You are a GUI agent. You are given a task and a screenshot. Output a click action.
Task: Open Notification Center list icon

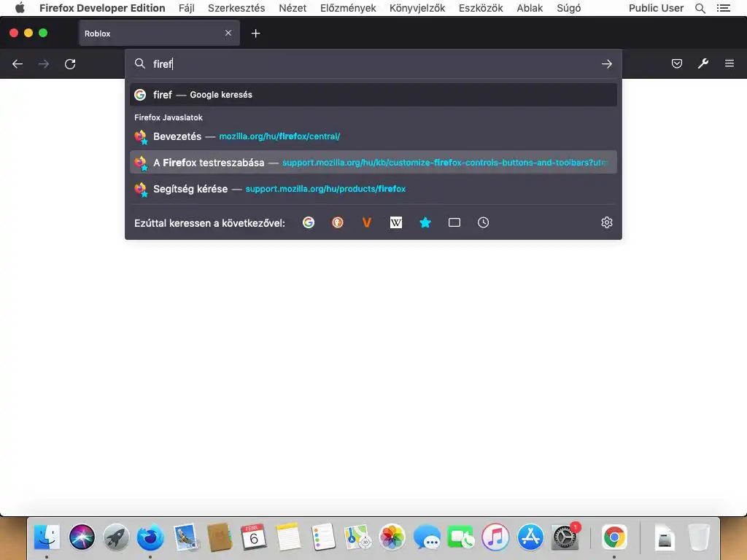(724, 8)
